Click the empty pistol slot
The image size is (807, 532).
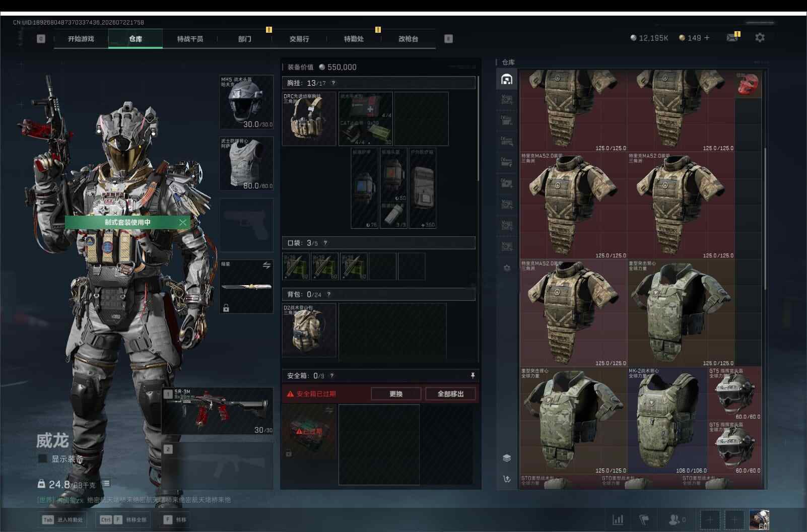click(x=246, y=225)
